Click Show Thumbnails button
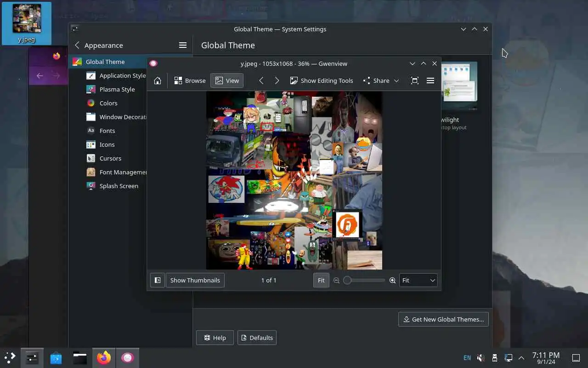The height and width of the screenshot is (368, 588). coord(195,280)
